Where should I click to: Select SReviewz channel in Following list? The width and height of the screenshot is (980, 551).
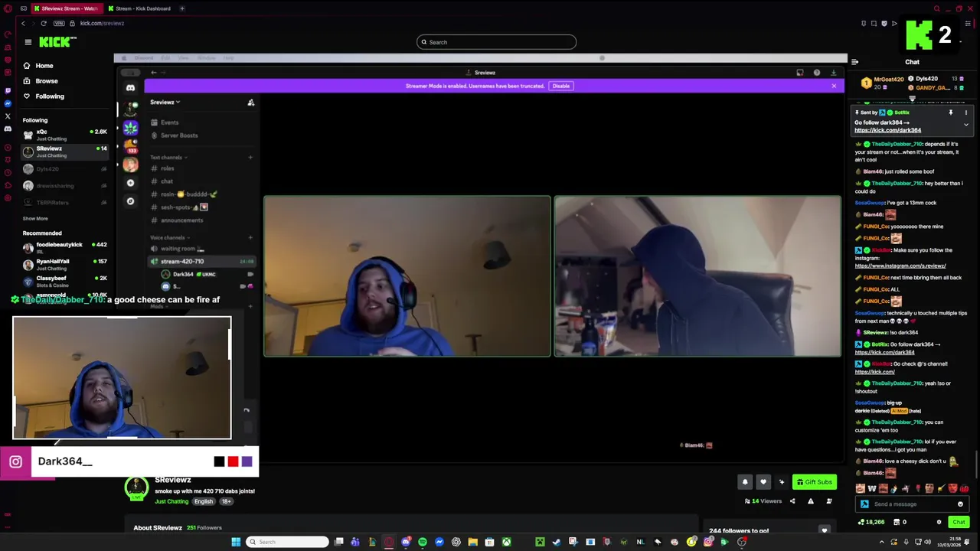point(64,152)
